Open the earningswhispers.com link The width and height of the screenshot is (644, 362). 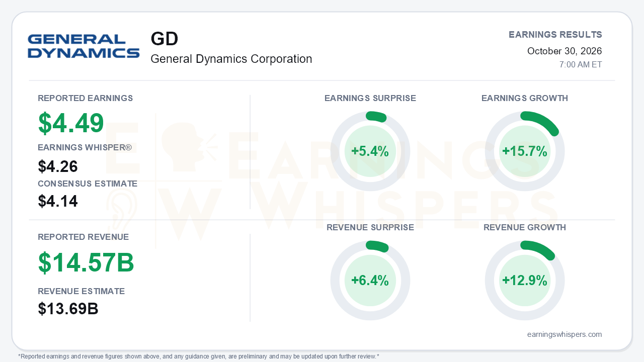click(565, 334)
